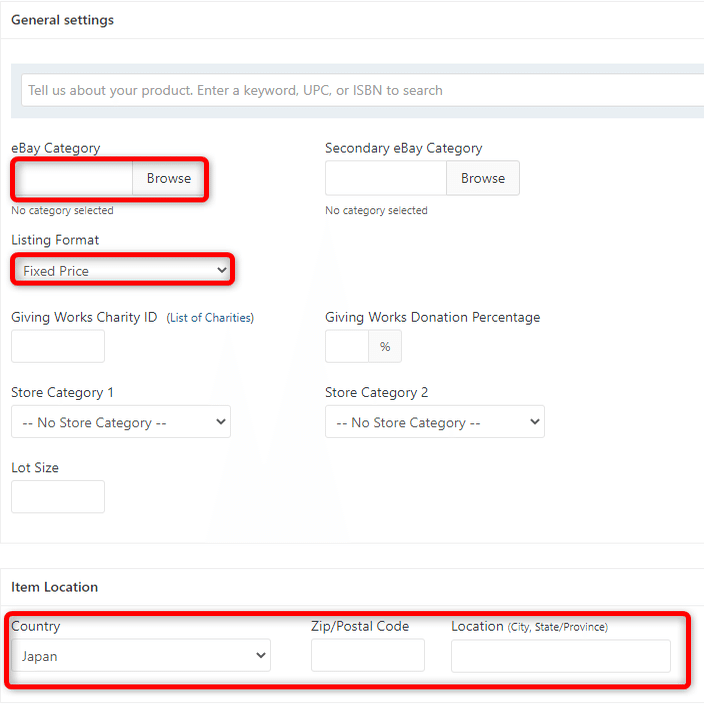Click 'No category selected' under eBay Category
704x704 pixels.
tap(62, 210)
